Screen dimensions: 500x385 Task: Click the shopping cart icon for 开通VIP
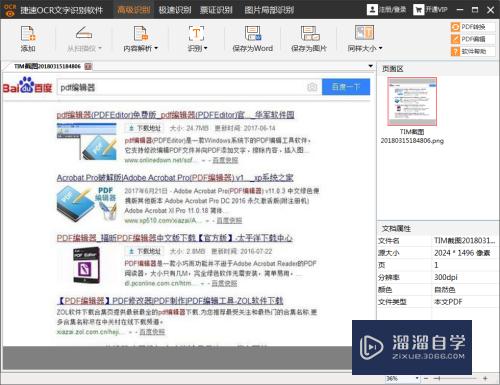(418, 9)
